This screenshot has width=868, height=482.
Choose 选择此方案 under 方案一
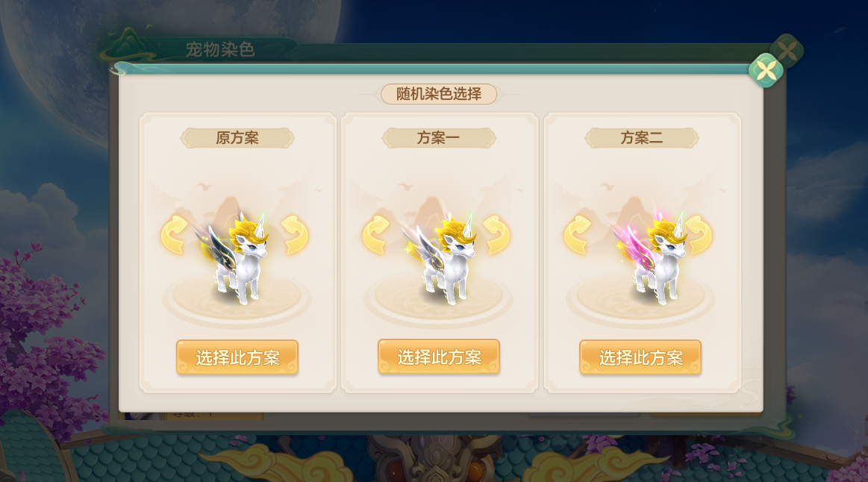tap(439, 357)
